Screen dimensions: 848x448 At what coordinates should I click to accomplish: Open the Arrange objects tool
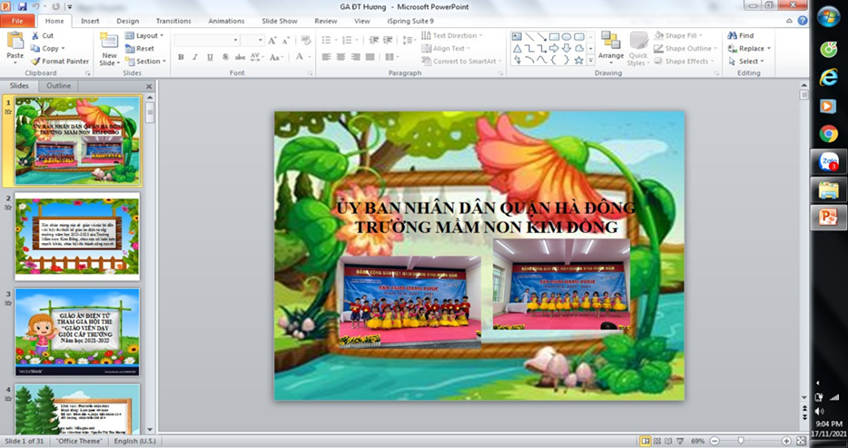coord(610,45)
